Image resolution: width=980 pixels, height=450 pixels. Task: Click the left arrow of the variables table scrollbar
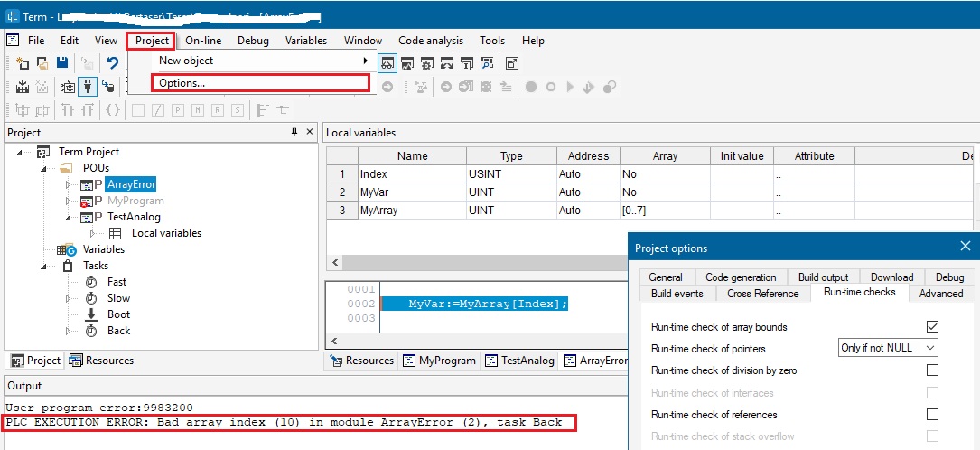pos(334,263)
